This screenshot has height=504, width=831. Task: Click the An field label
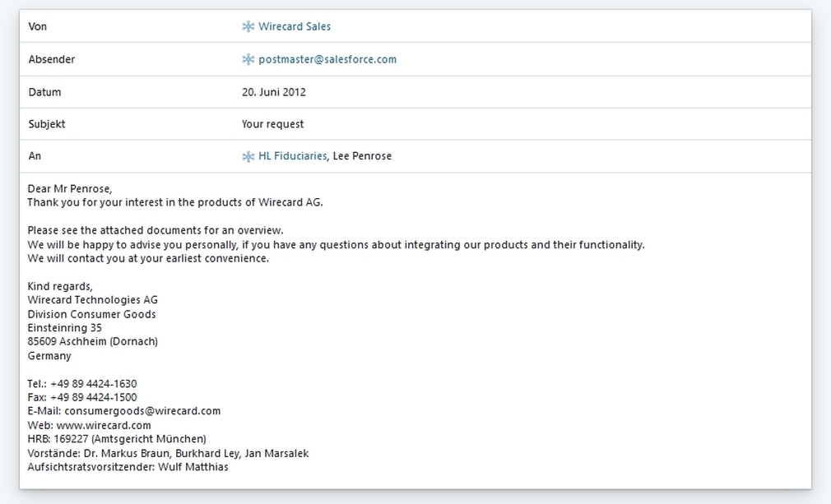35,156
